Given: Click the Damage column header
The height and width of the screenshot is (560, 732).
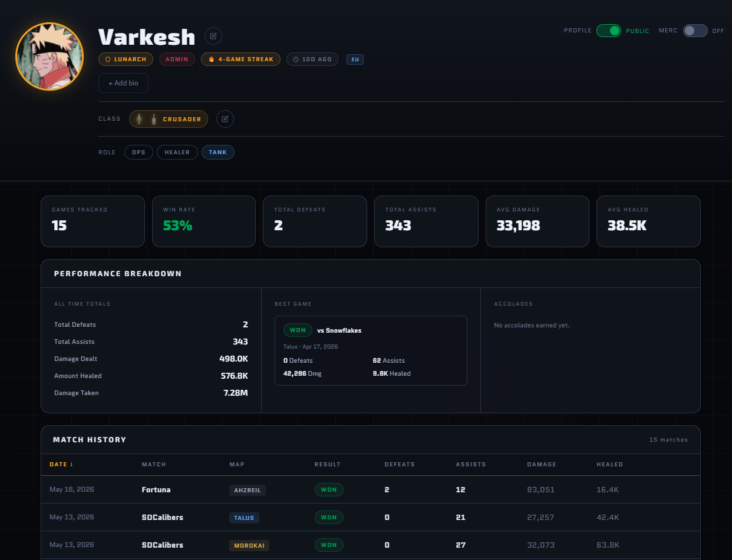Looking at the screenshot, I should (x=542, y=464).
